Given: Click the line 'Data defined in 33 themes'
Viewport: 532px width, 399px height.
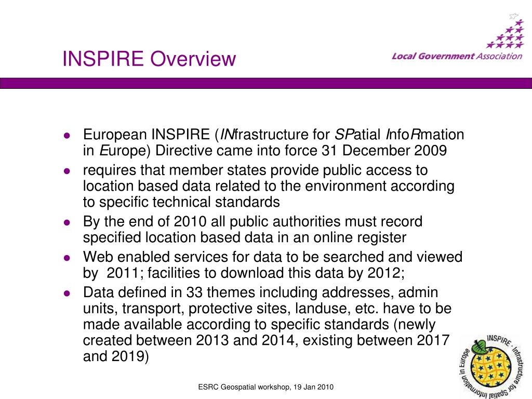Looking at the screenshot, I should click(x=261, y=292).
